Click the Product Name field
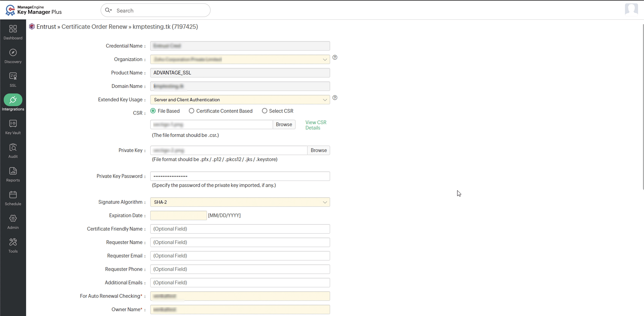 tap(240, 73)
